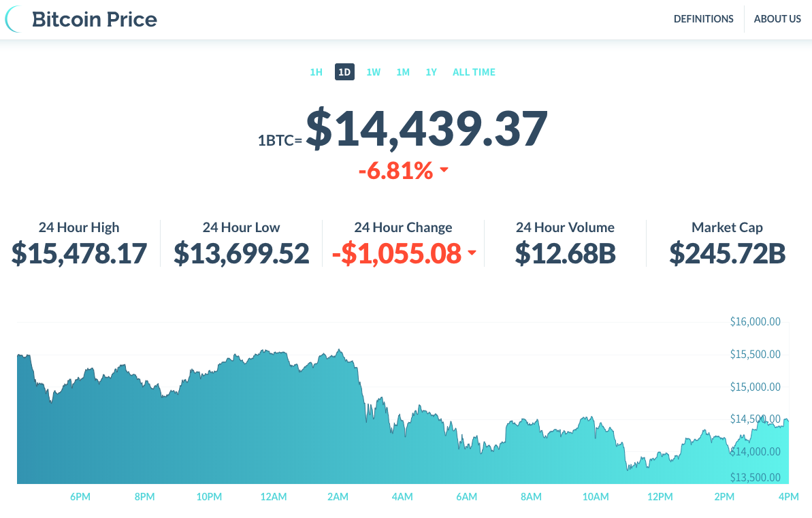Navigate to the ABOUT US page

[777, 18]
